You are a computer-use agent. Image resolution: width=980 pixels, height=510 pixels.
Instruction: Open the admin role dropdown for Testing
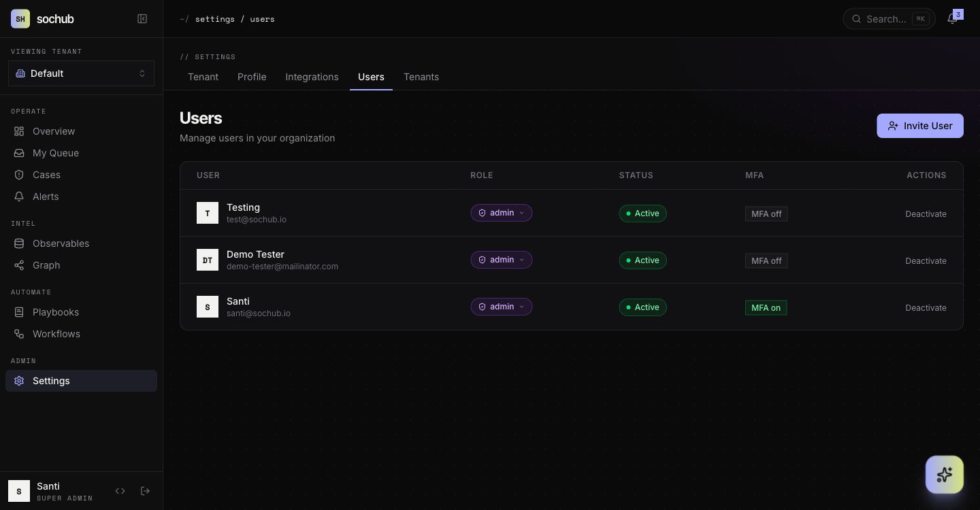tap(502, 213)
